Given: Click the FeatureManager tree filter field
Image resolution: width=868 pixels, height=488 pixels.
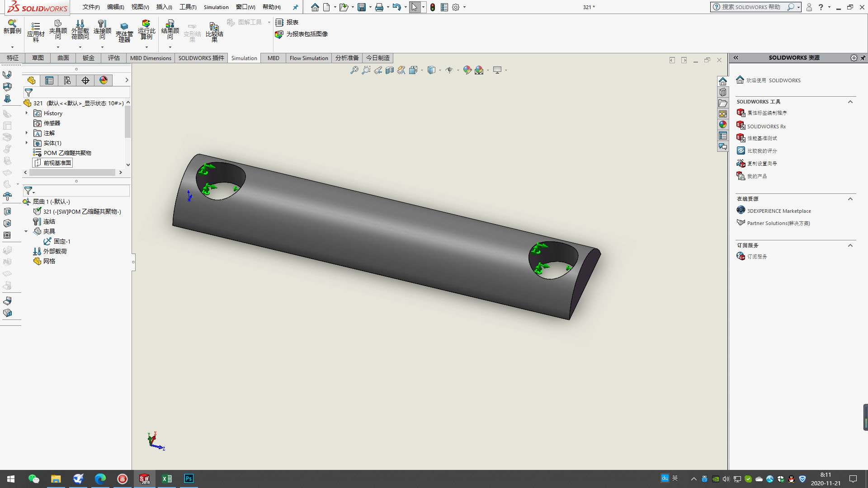Looking at the screenshot, I should 77,93.
